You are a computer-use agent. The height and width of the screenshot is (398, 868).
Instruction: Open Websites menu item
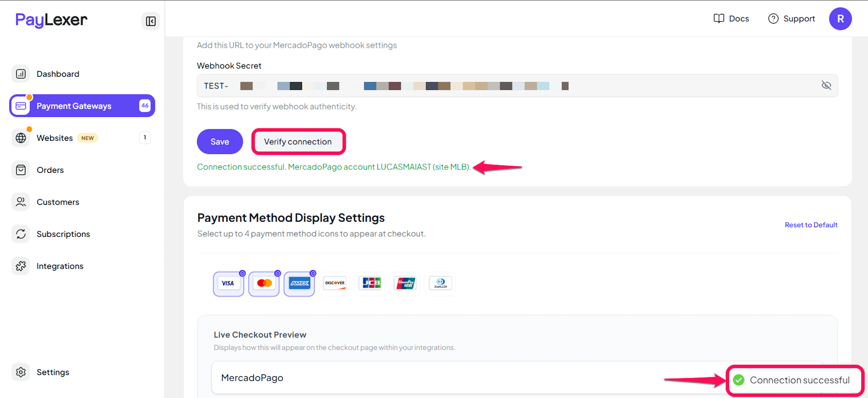54,138
